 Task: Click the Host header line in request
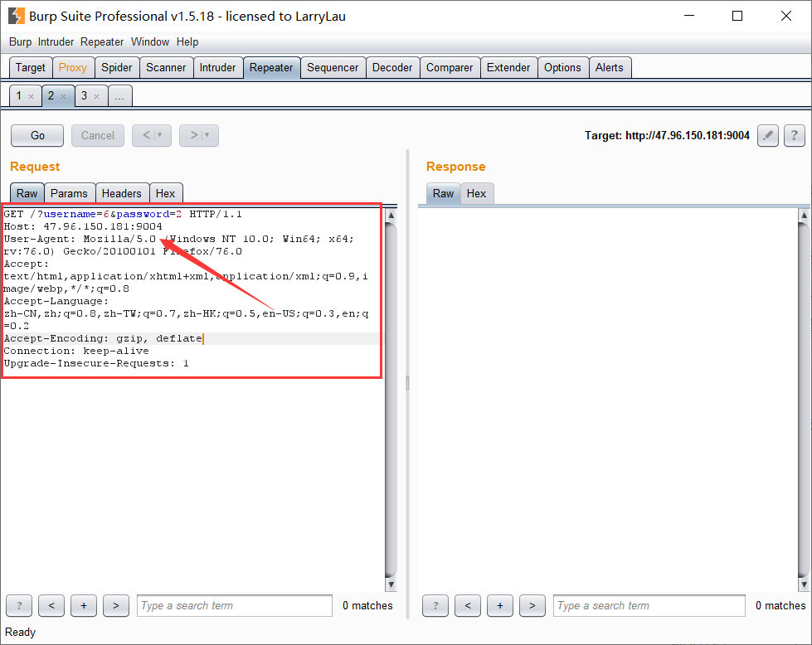point(83,226)
